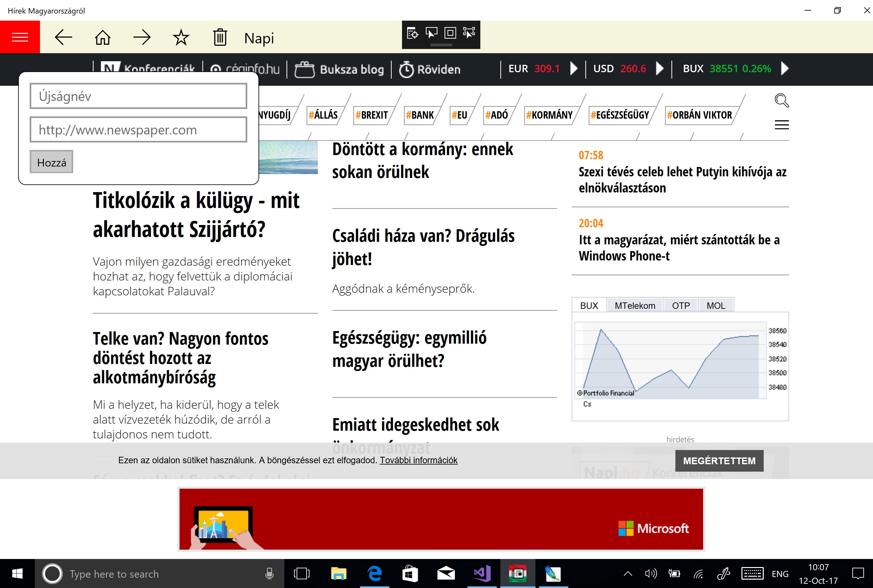The width and height of the screenshot is (873, 588).
Task: Add current paper to favorites star
Action: click(181, 37)
